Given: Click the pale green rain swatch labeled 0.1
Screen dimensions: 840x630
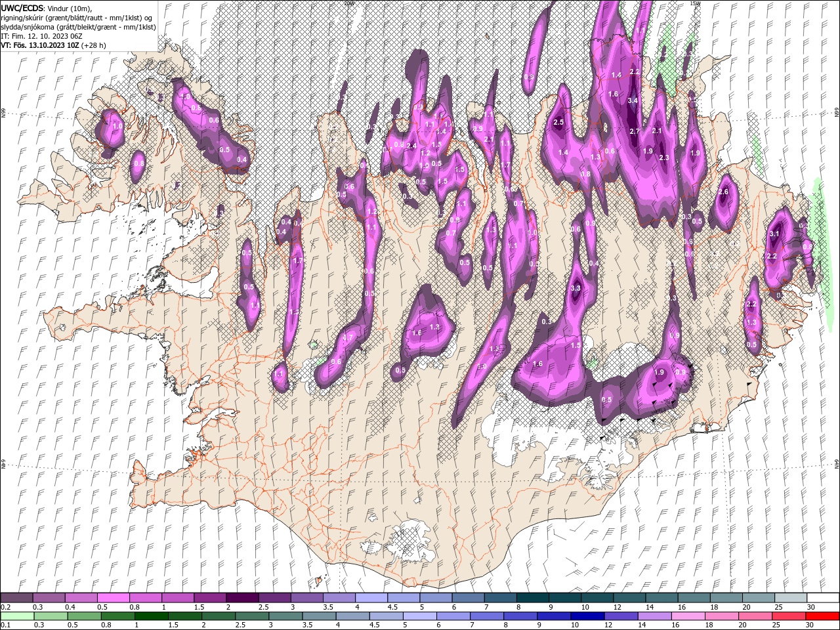Looking at the screenshot, I should pyautogui.click(x=18, y=616).
